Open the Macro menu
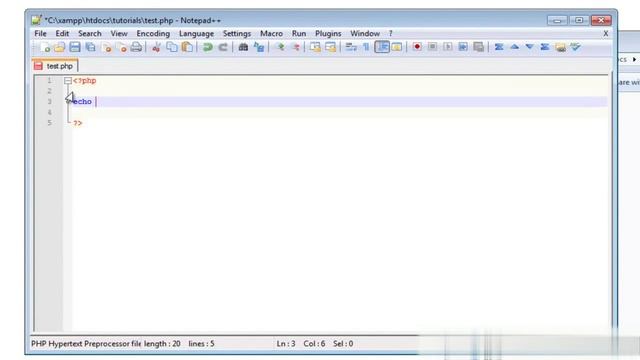This screenshot has width=640, height=360. pyautogui.click(x=271, y=33)
